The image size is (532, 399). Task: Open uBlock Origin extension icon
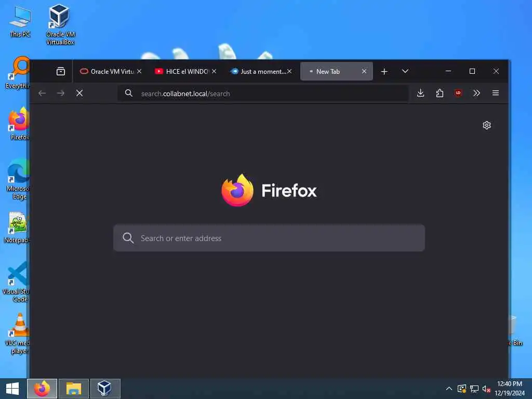coord(458,93)
